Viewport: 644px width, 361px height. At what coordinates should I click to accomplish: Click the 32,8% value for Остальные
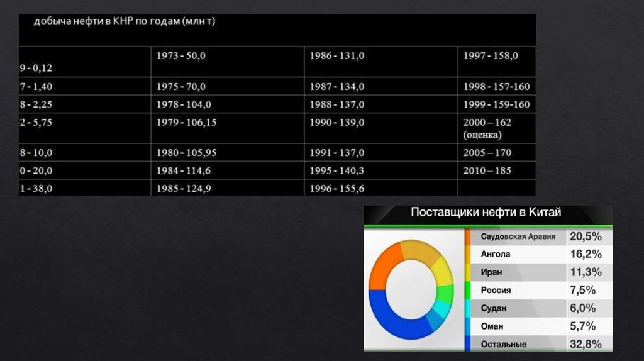tap(586, 344)
